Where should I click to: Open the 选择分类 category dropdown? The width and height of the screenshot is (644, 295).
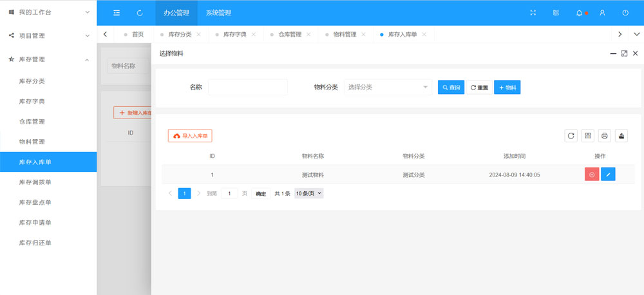coord(388,87)
